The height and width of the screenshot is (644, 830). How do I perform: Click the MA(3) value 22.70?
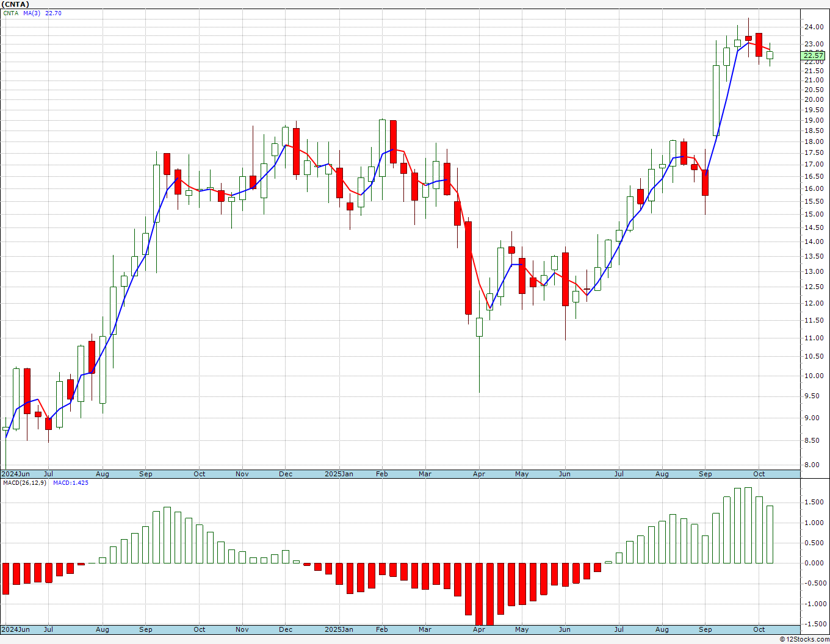(53, 13)
